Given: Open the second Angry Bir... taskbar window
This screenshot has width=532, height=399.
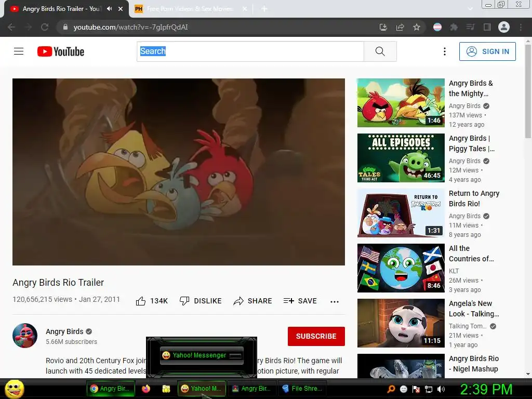Looking at the screenshot, I should [x=252, y=389].
